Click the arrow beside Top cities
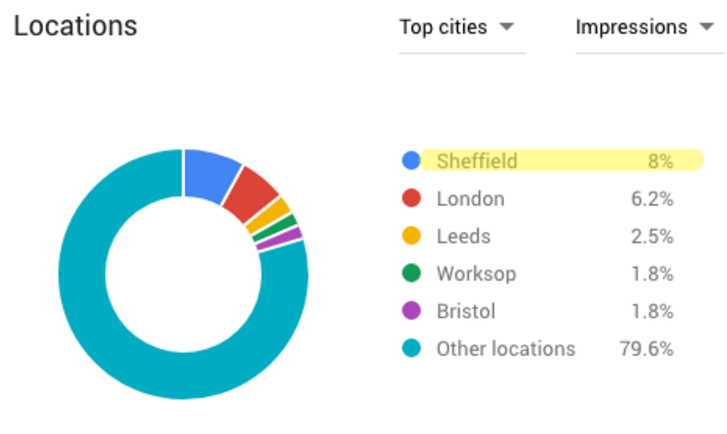This screenshot has height=434, width=727. [x=507, y=27]
